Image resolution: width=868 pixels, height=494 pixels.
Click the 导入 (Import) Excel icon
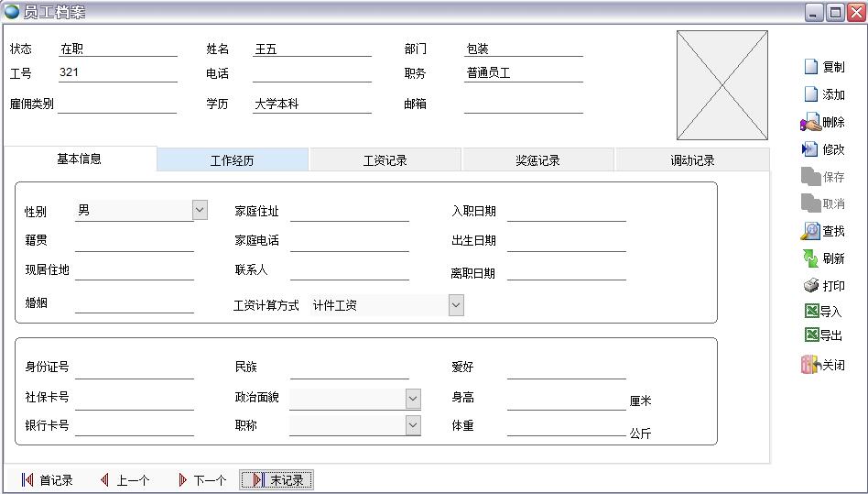[x=811, y=312]
